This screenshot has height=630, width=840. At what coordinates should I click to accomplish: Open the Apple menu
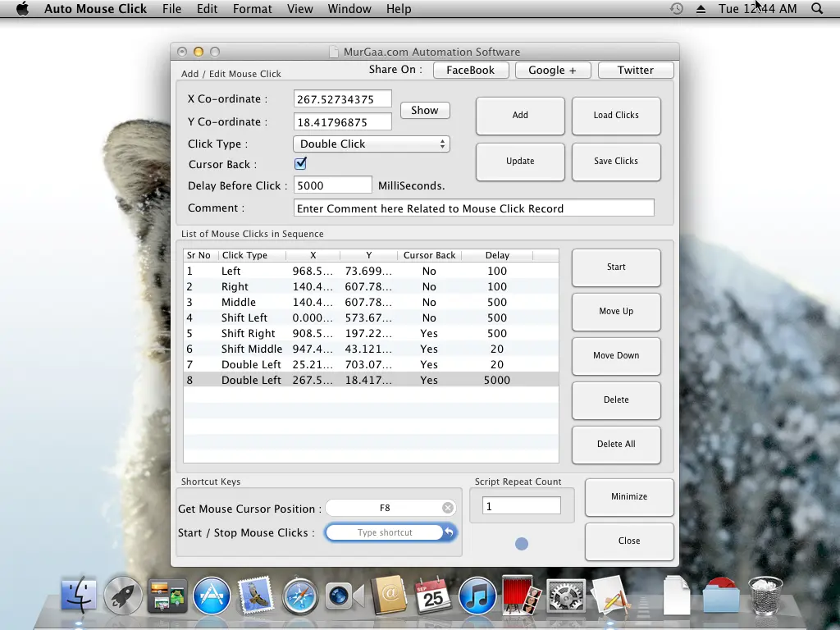[x=22, y=9]
